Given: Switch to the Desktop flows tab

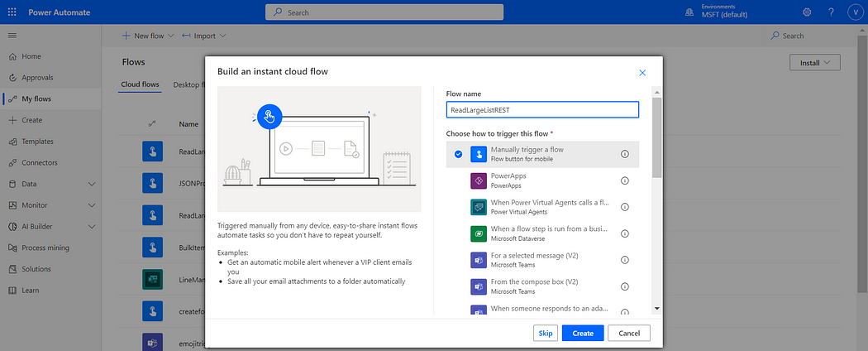Looking at the screenshot, I should point(188,84).
